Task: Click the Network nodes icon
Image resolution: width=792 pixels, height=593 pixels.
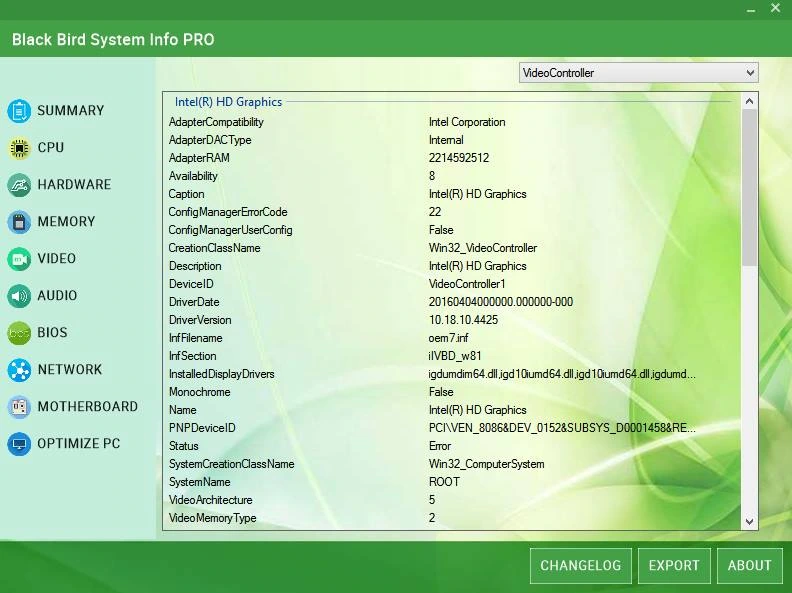Action: (x=19, y=370)
